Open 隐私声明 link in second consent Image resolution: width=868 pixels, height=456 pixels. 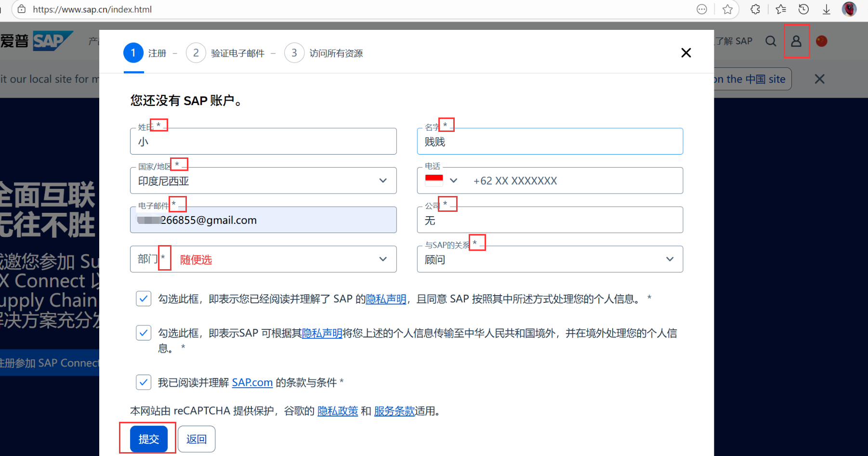tap(322, 333)
